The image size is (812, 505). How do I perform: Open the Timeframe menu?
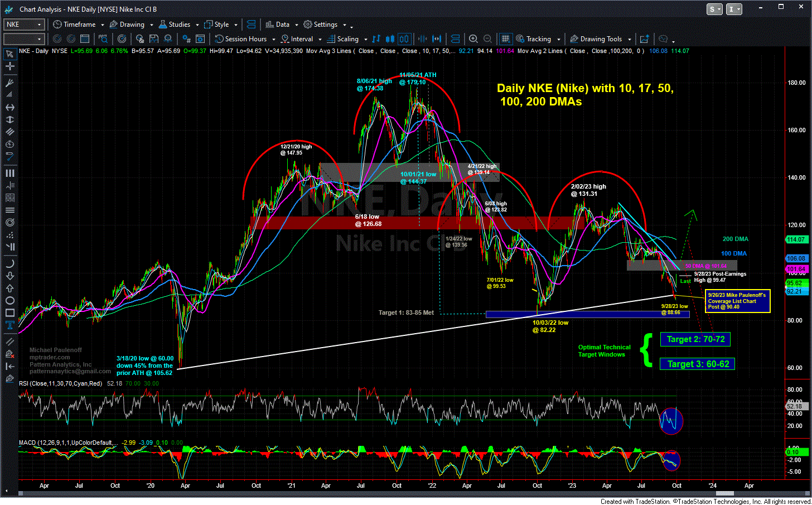coord(75,25)
